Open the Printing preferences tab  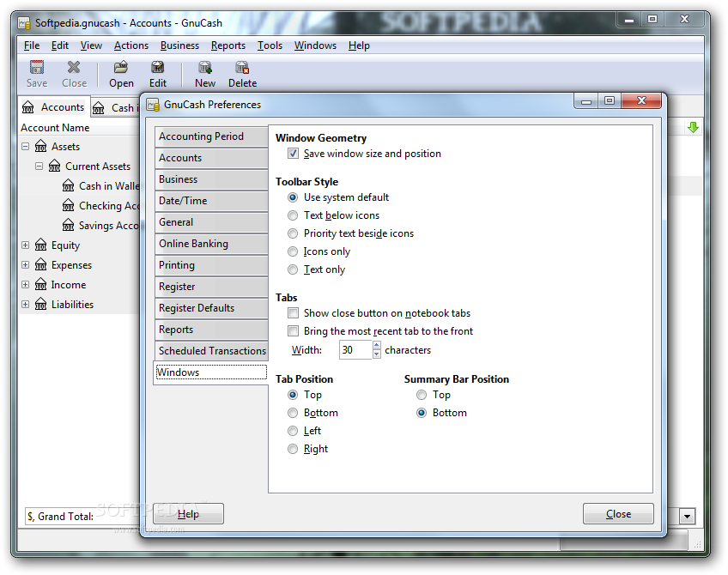(211, 265)
